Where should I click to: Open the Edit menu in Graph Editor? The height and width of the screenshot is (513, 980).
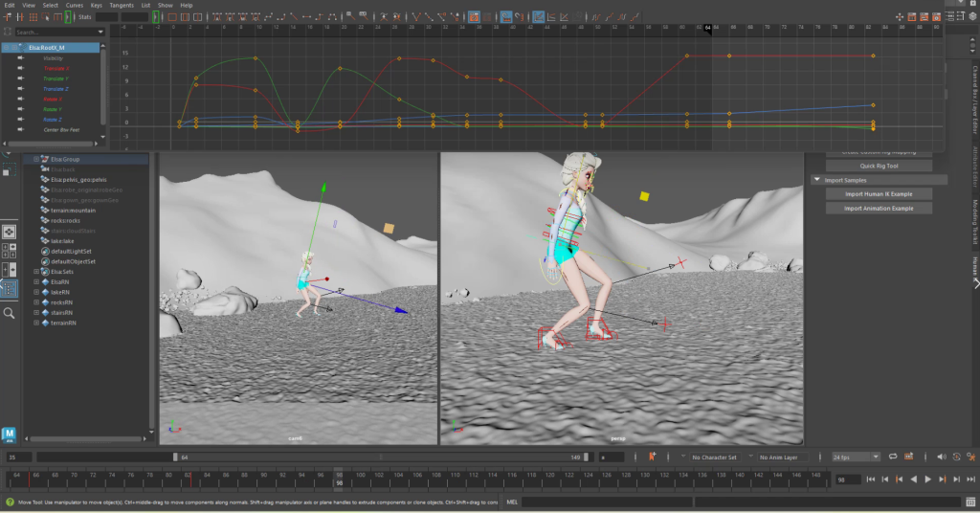tap(10, 5)
